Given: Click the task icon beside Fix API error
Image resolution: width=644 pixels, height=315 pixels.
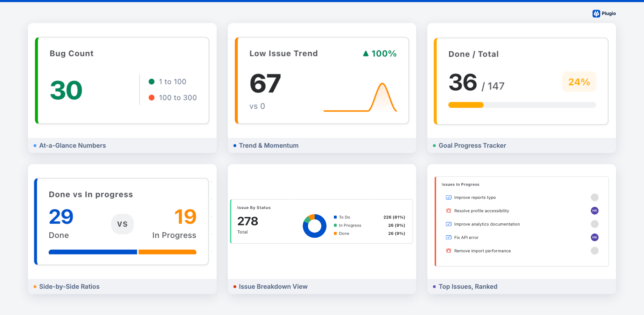Looking at the screenshot, I should click(448, 237).
